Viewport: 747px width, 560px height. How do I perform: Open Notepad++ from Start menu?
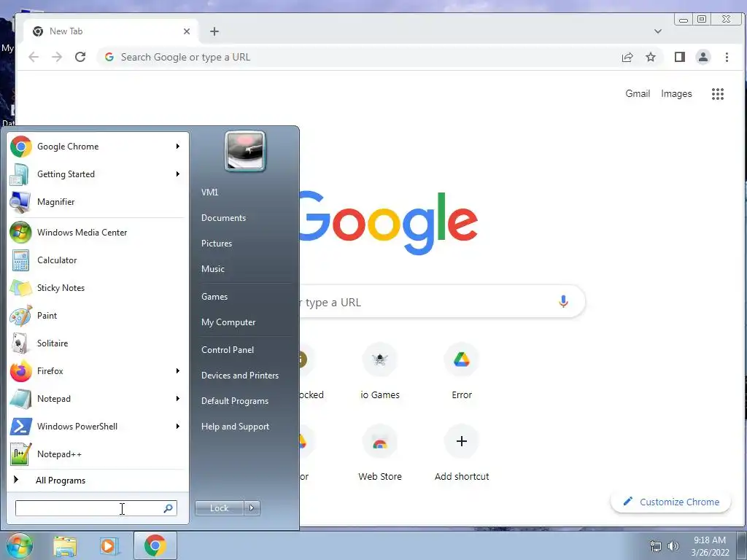click(96, 454)
